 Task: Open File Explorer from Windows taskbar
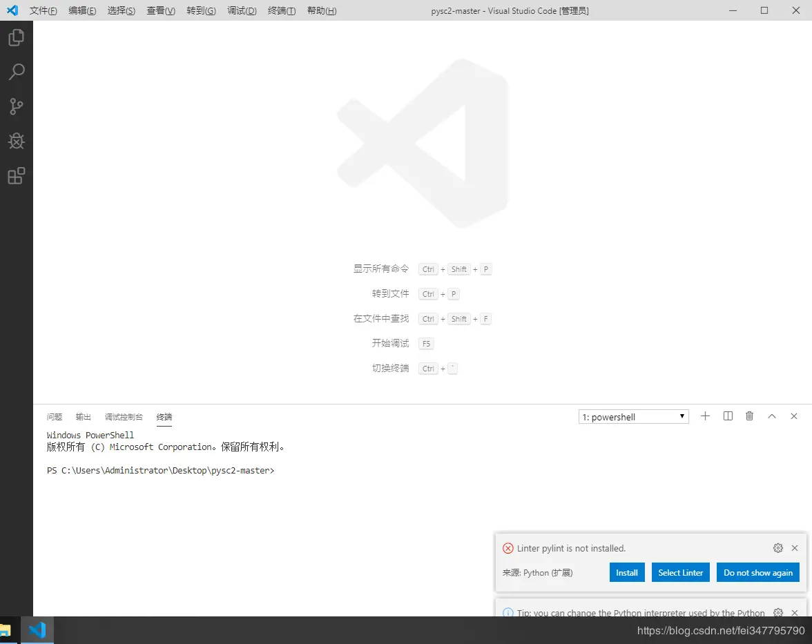click(6, 631)
